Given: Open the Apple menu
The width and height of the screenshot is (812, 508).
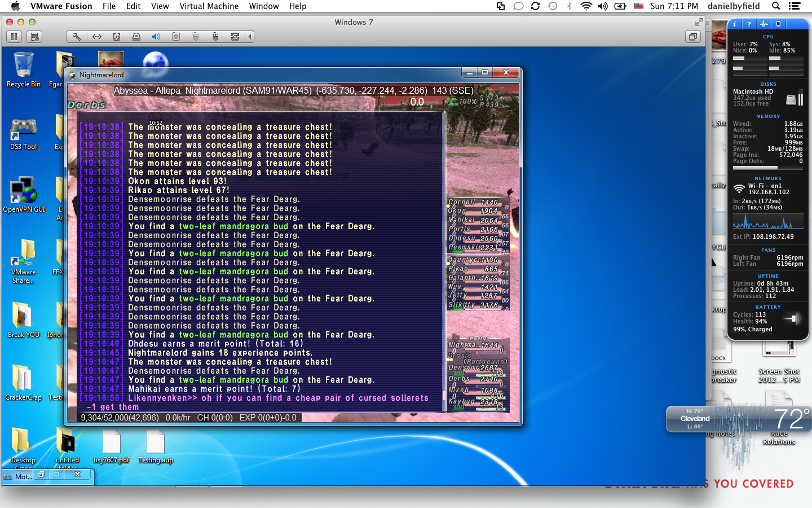Looking at the screenshot, I should coord(15,6).
